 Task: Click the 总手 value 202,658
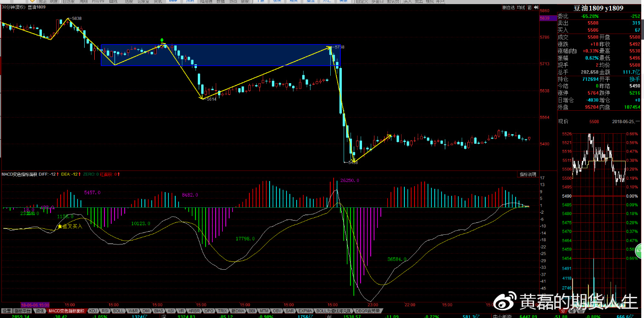click(x=590, y=72)
